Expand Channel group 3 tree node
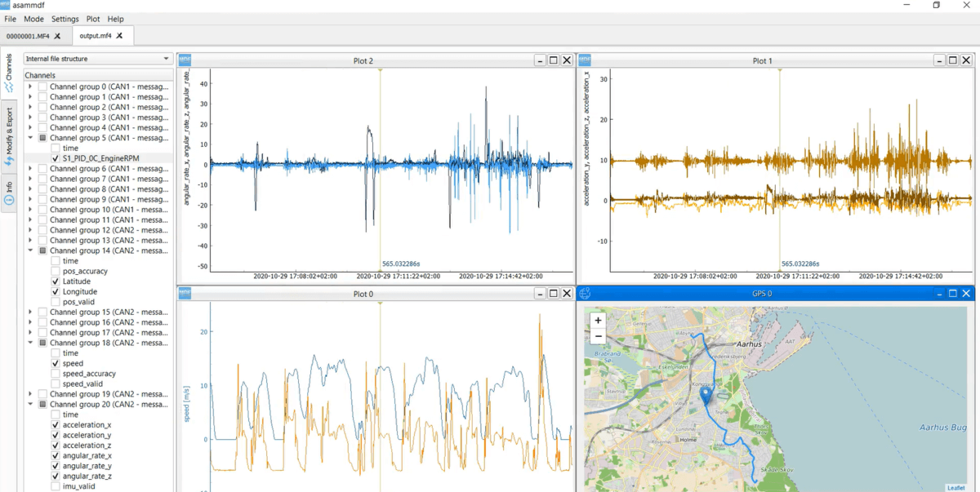 [x=30, y=117]
